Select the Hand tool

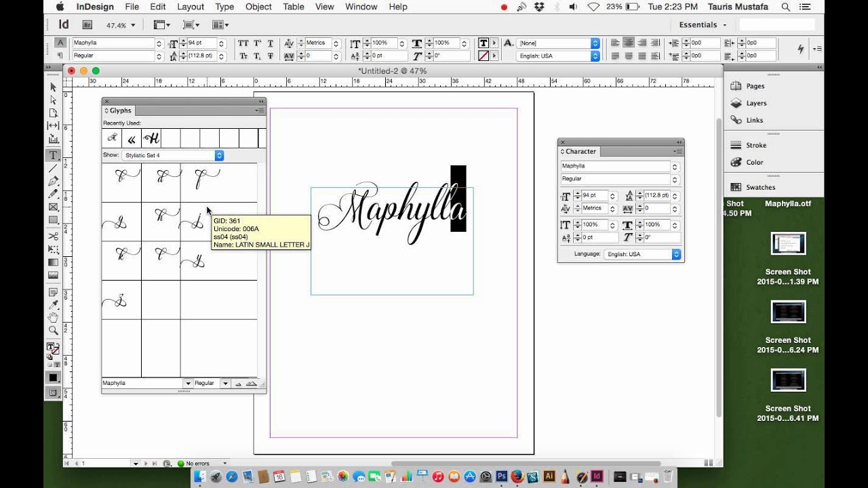pyautogui.click(x=54, y=318)
